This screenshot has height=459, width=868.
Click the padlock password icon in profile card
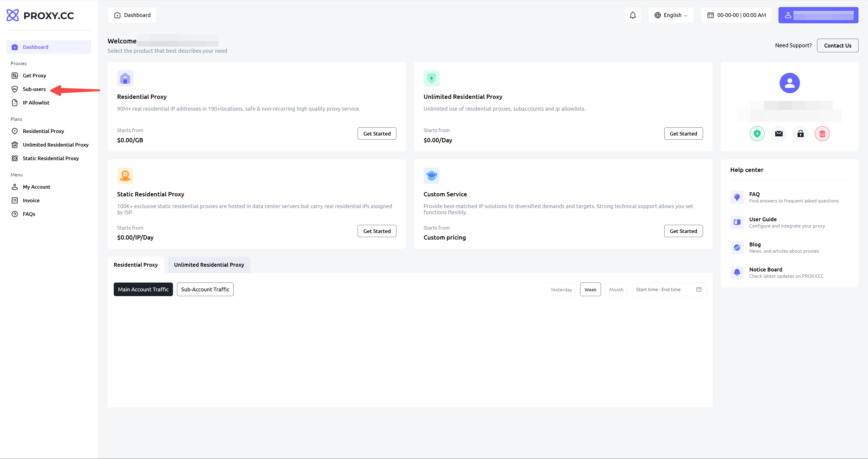(801, 134)
